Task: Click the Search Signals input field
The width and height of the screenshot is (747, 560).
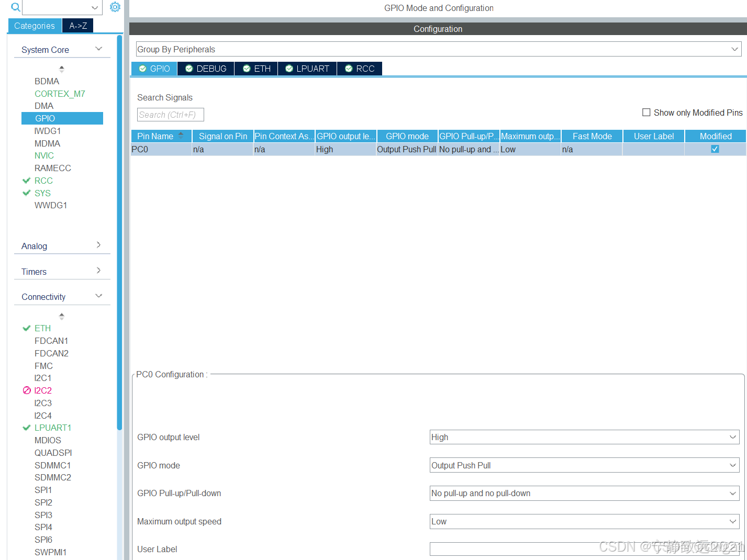Action: (x=171, y=115)
